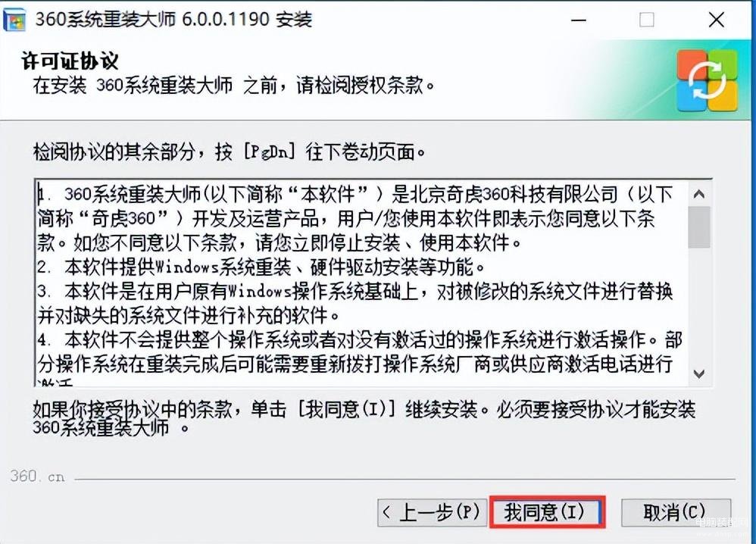Close the 360系统重装大师 installer window
756x544 pixels.
pos(717,20)
